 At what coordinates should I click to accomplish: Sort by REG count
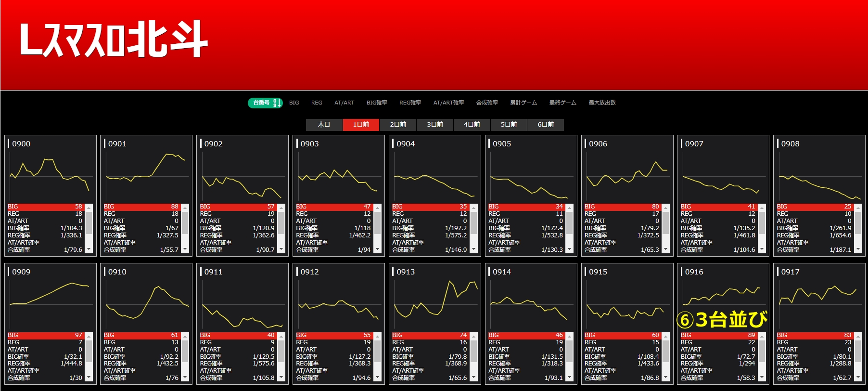tap(317, 103)
